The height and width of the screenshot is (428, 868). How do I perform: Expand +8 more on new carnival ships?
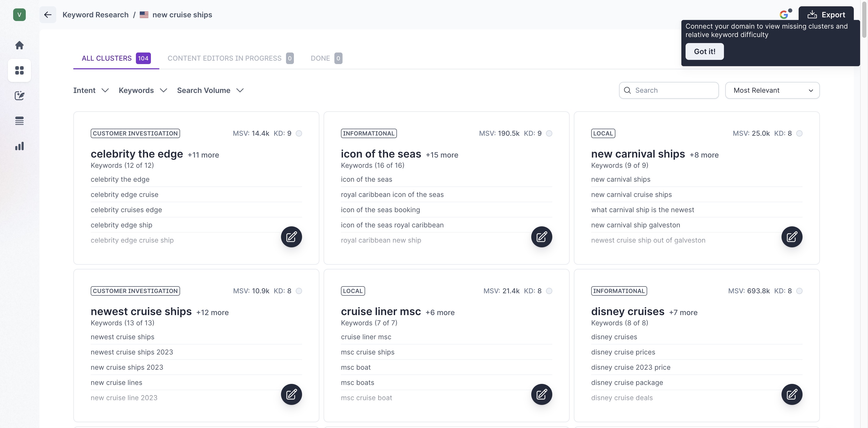pos(704,155)
